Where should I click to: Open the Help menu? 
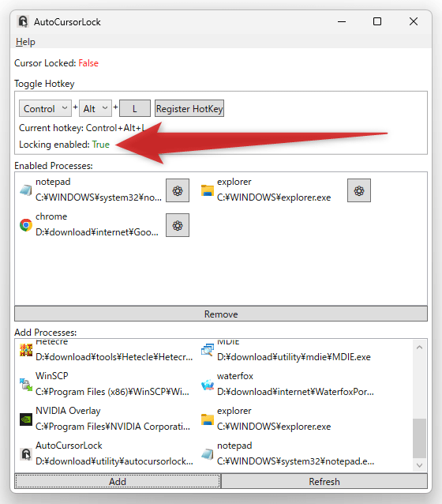pyautogui.click(x=25, y=42)
